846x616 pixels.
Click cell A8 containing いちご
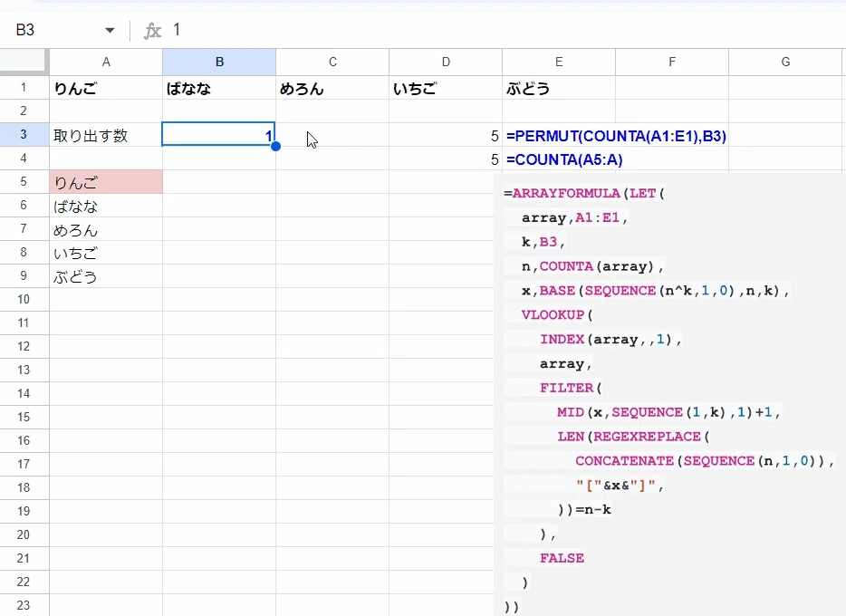[x=106, y=253]
